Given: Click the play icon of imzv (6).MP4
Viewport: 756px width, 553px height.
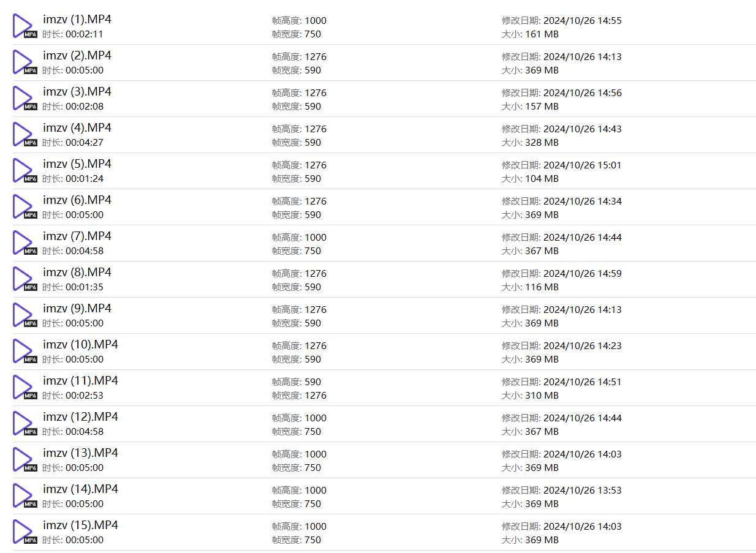Looking at the screenshot, I should click(x=23, y=207).
